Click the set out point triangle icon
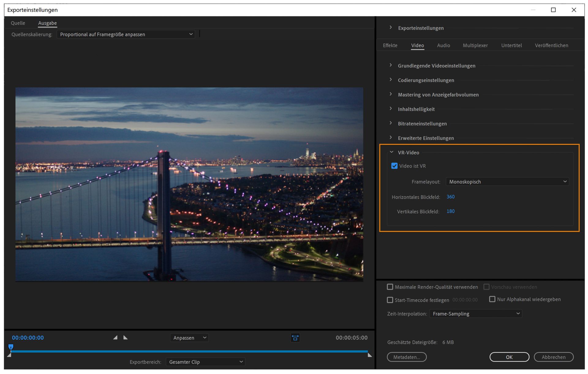The width and height of the screenshot is (588, 374). tap(125, 338)
